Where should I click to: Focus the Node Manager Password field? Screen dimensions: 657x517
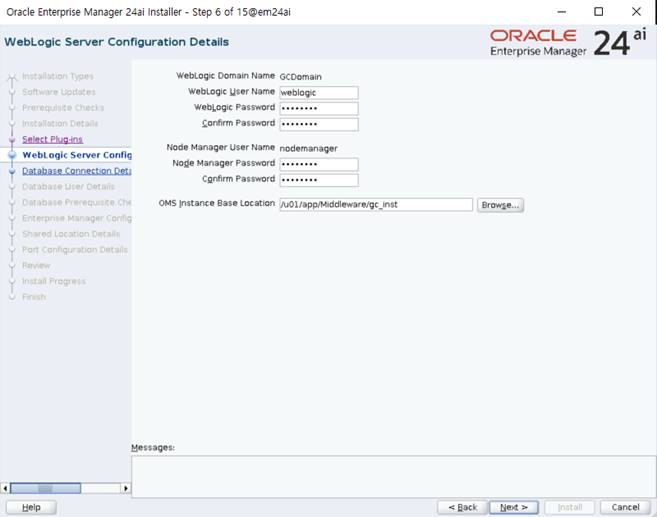point(319,164)
